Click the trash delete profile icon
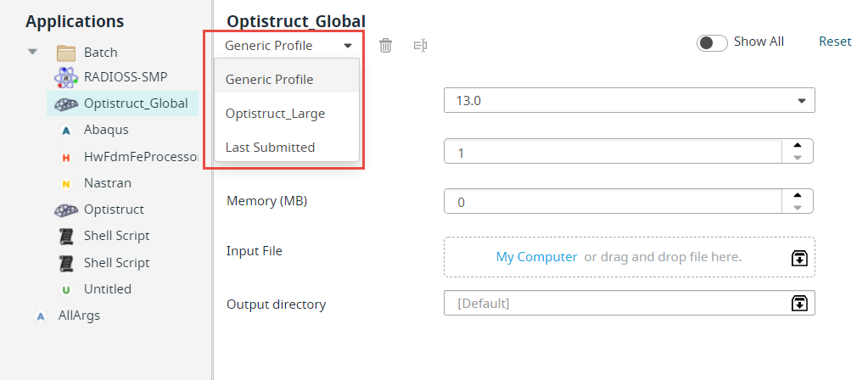Image resolution: width=868 pixels, height=380 pixels. (385, 45)
